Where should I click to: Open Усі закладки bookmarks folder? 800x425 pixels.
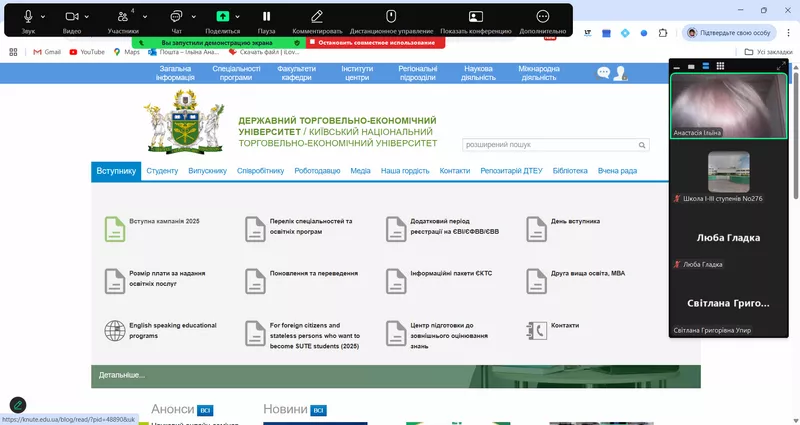coord(768,52)
